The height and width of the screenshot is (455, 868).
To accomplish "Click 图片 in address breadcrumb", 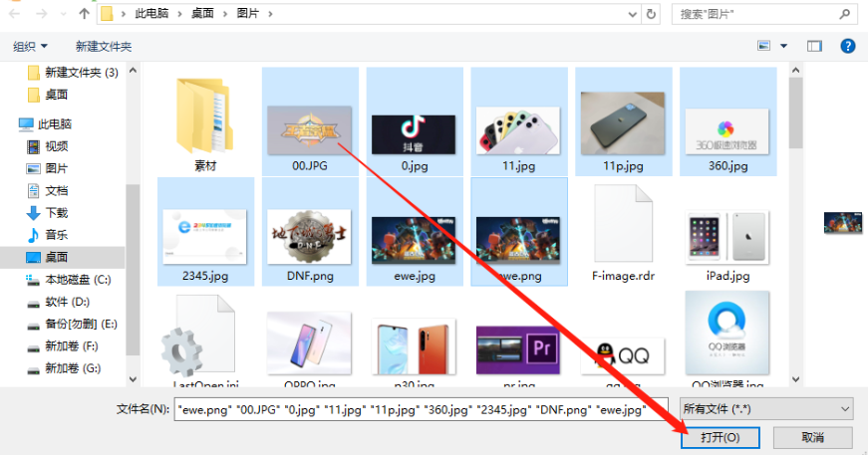I will point(248,13).
